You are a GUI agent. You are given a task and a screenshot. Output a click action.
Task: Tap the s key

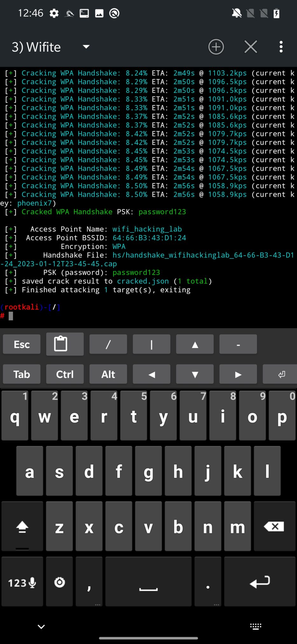(59, 471)
